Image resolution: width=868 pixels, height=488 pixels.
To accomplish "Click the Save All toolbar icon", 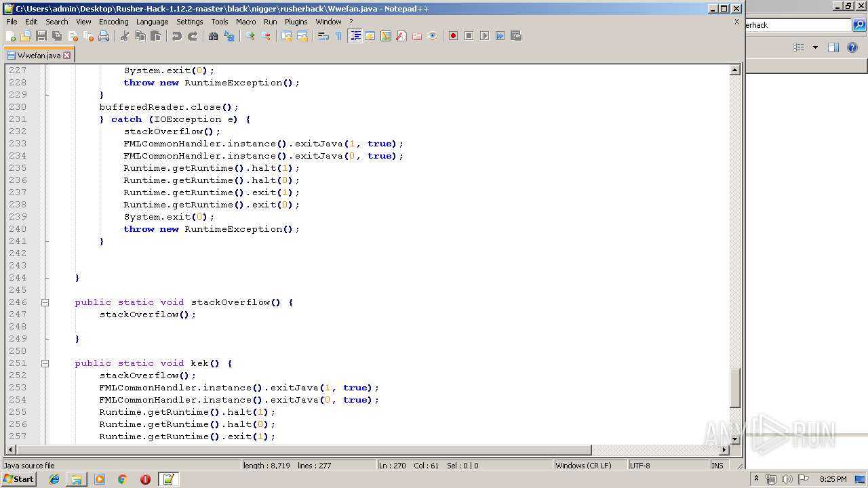I will 57,36.
